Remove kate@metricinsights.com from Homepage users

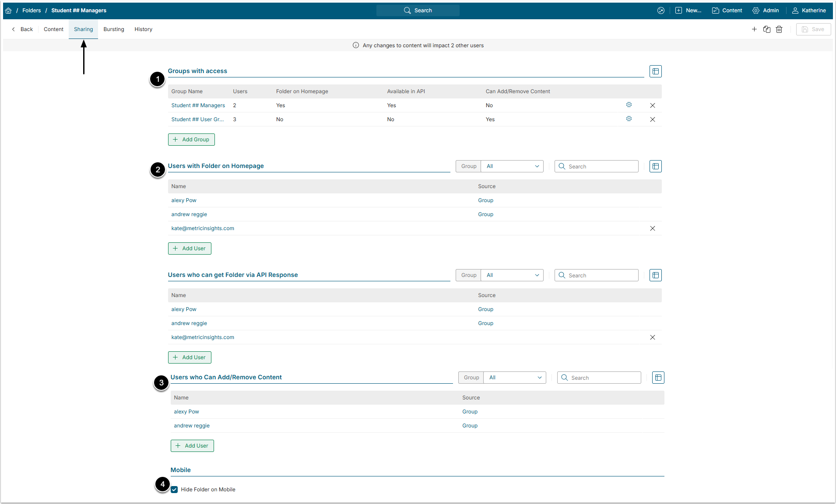click(x=653, y=228)
